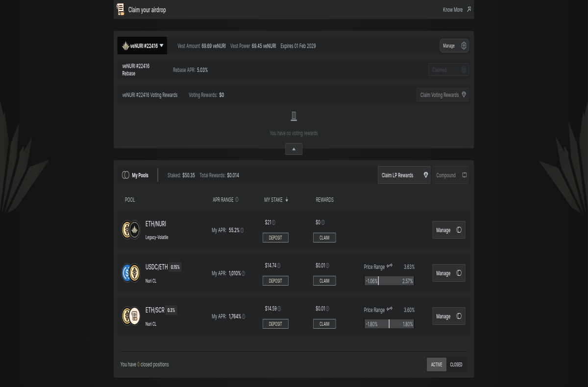The image size is (588, 387).
Task: Click the Know More link
Action: pyautogui.click(x=453, y=9)
